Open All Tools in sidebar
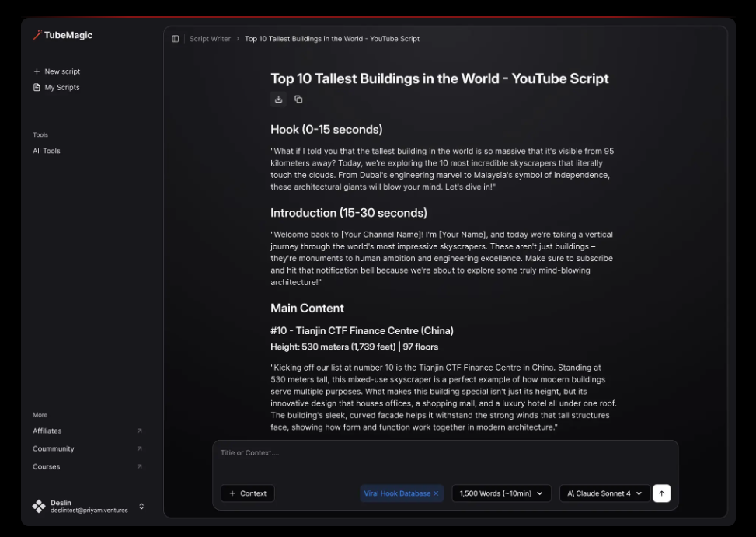The height and width of the screenshot is (537, 756). point(47,151)
